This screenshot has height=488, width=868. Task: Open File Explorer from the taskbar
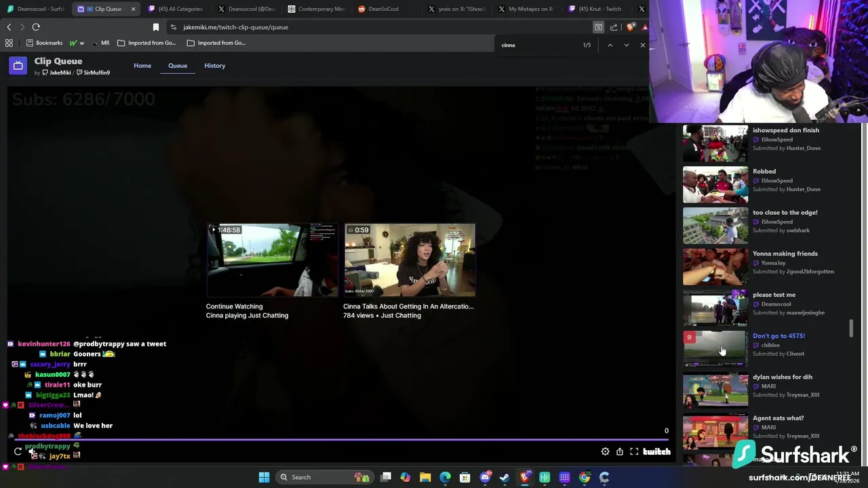coord(425,477)
